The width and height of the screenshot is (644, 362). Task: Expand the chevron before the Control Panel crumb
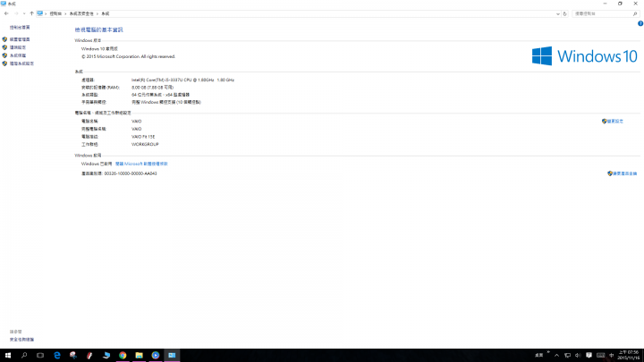(x=46, y=13)
